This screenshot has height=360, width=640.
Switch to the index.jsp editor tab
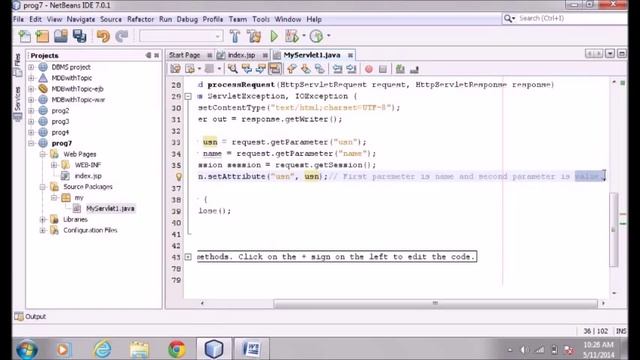pyautogui.click(x=241, y=55)
